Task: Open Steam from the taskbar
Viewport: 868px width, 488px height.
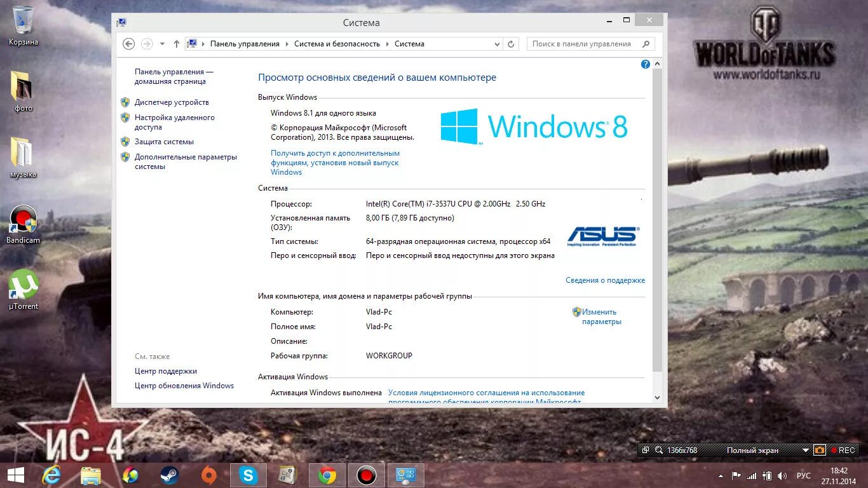Action: [169, 475]
